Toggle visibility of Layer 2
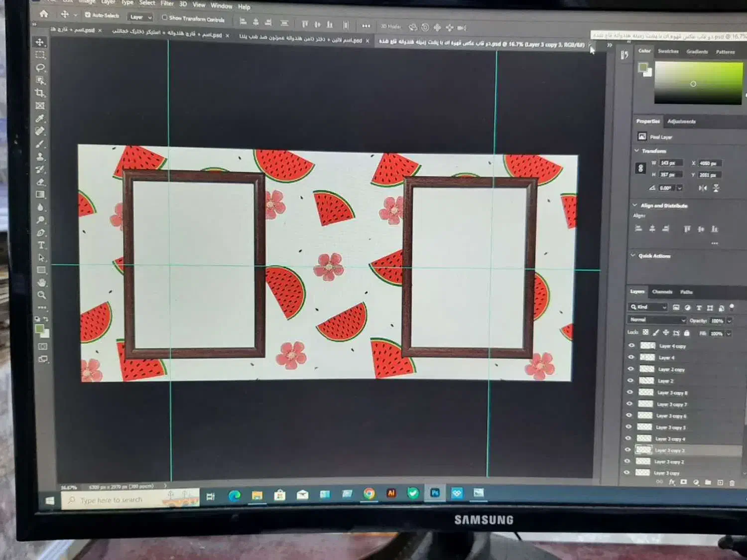747x560 pixels. pyautogui.click(x=630, y=380)
